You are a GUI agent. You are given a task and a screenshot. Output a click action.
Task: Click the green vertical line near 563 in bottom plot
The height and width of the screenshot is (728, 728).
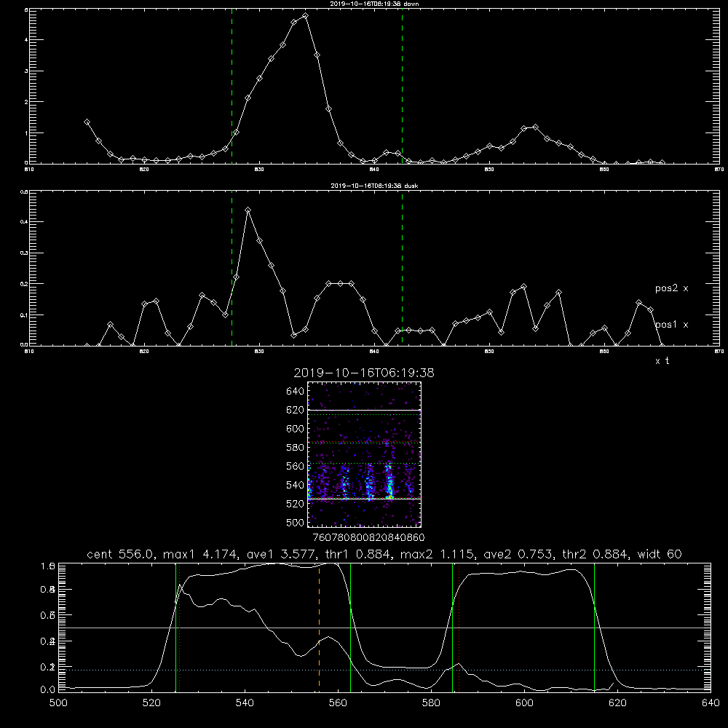(x=351, y=627)
